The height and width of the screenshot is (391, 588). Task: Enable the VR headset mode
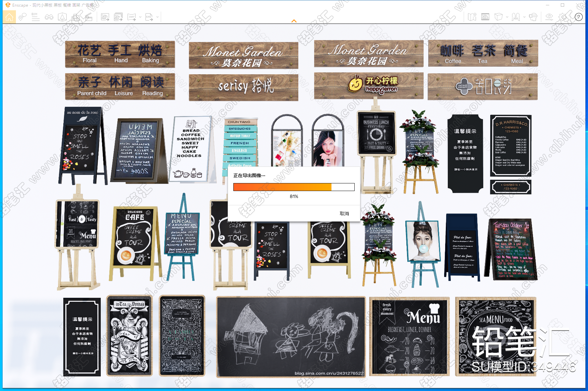pyautogui.click(x=533, y=17)
